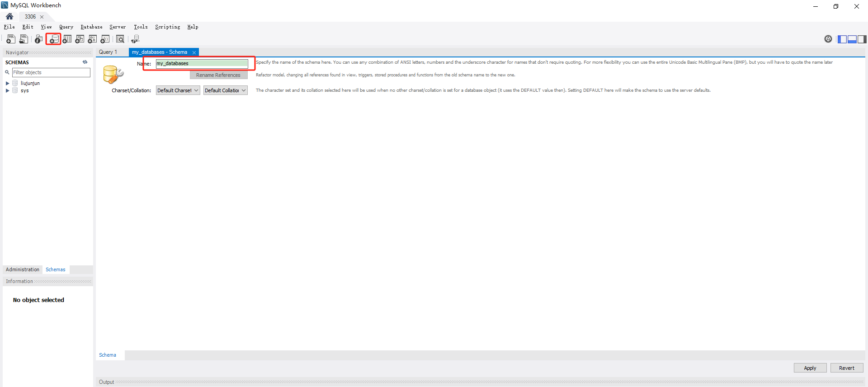Click the Rename References button
Image resolution: width=868 pixels, height=387 pixels.
(x=218, y=75)
